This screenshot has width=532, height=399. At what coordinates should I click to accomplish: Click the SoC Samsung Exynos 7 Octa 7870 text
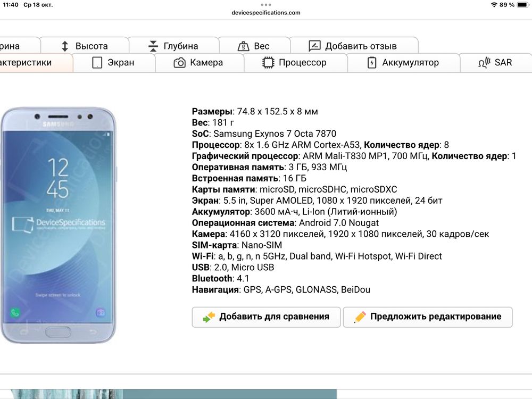click(264, 134)
